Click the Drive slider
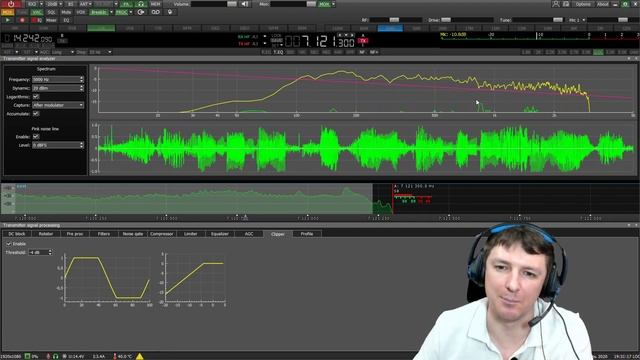Image resolution: width=640 pixels, height=360 pixels. (x=467, y=20)
